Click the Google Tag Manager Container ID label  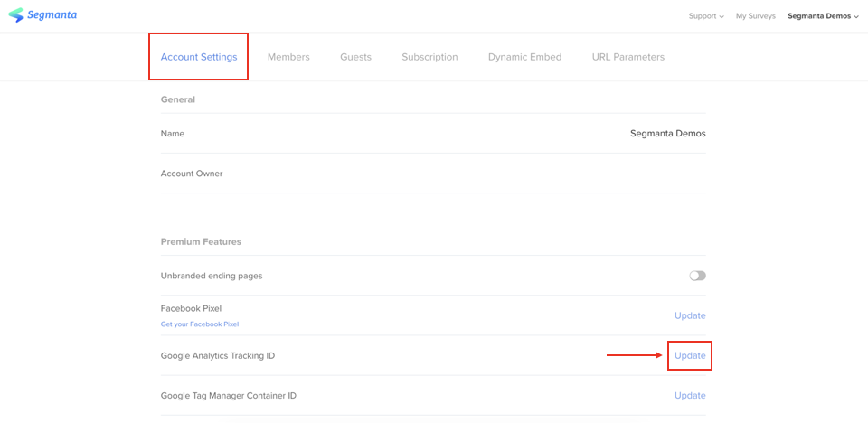click(x=229, y=395)
